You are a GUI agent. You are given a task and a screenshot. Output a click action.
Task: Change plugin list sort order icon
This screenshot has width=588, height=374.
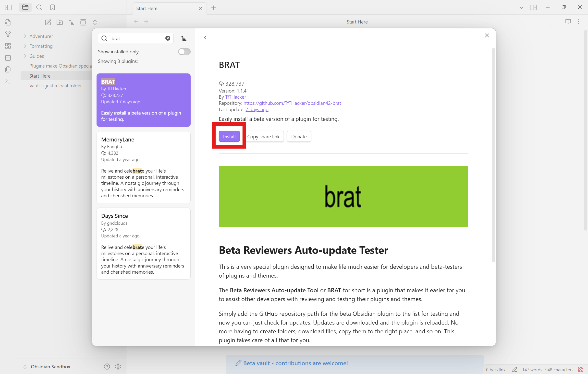tap(184, 38)
